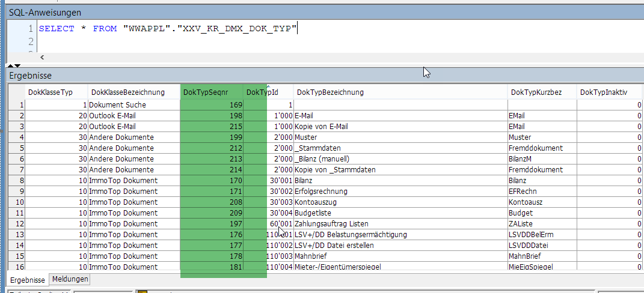Click the DokTypSeqnr value 169
The image size is (644, 293).
212,105
